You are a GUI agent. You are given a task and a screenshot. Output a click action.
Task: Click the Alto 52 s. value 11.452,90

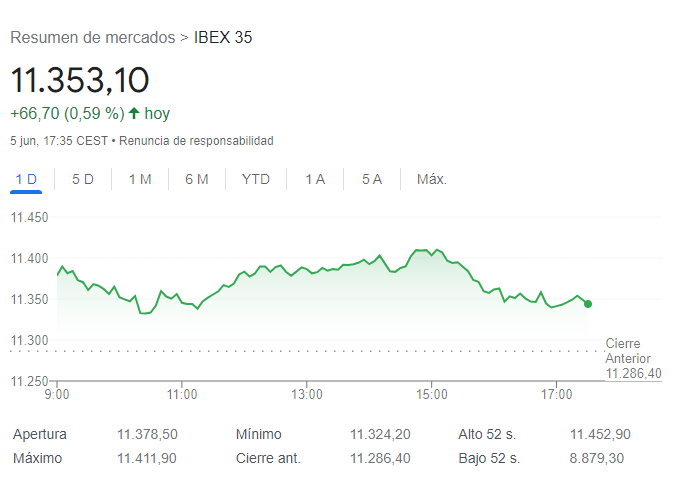coord(600,434)
